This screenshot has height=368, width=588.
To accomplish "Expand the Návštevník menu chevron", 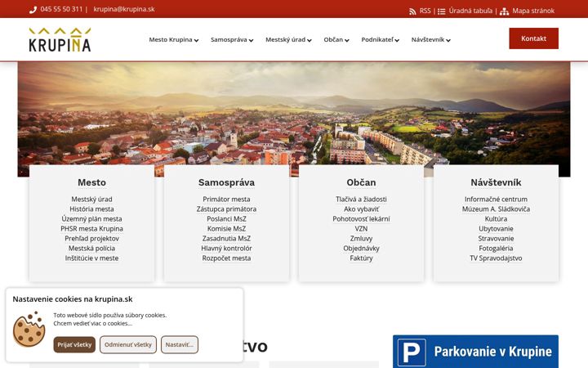I will pyautogui.click(x=448, y=40).
